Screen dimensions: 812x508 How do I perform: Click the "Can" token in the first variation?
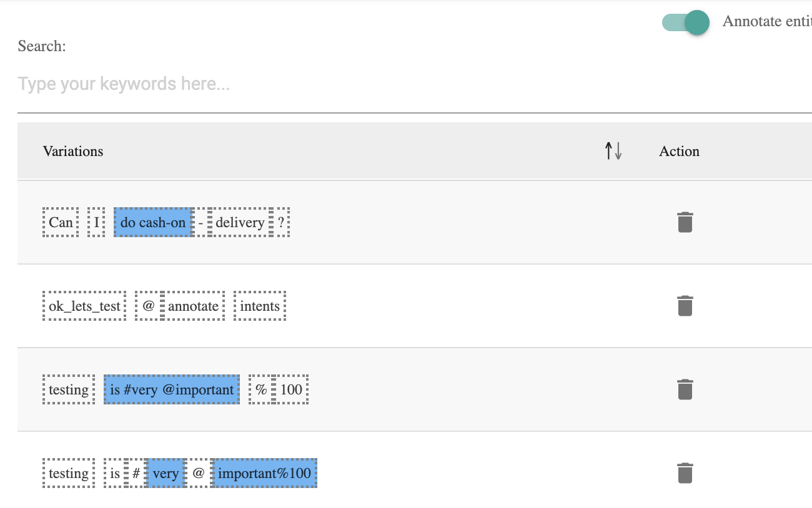(x=60, y=222)
